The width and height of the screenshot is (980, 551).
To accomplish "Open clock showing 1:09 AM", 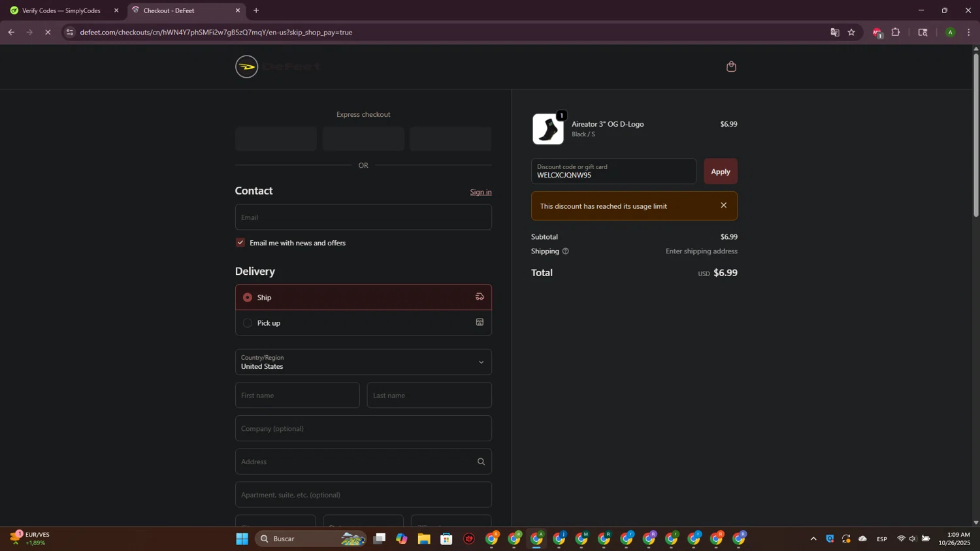I will click(x=955, y=539).
